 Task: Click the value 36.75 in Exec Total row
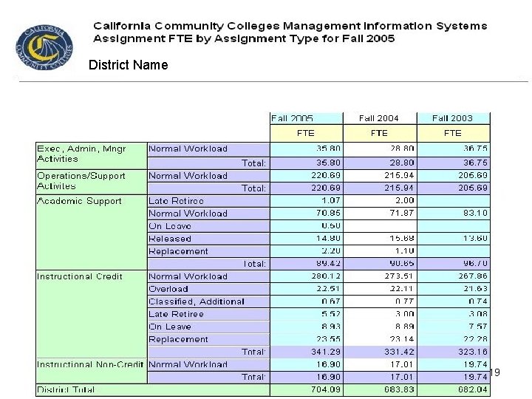click(x=476, y=163)
